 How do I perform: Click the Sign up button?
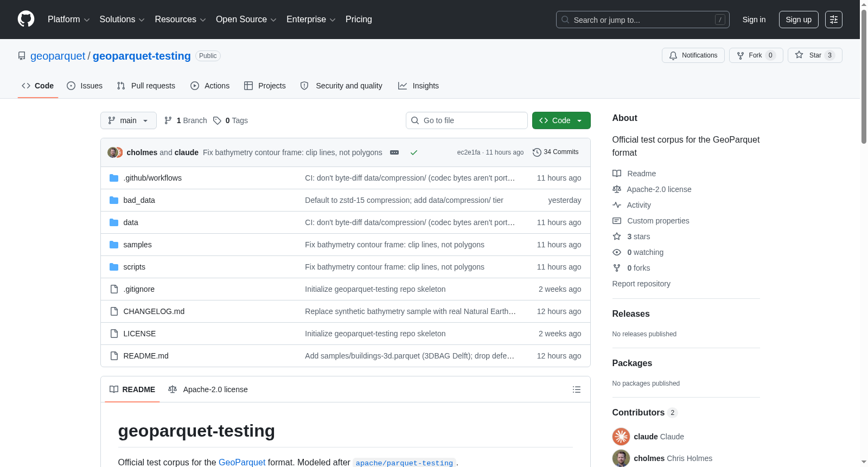click(x=799, y=20)
